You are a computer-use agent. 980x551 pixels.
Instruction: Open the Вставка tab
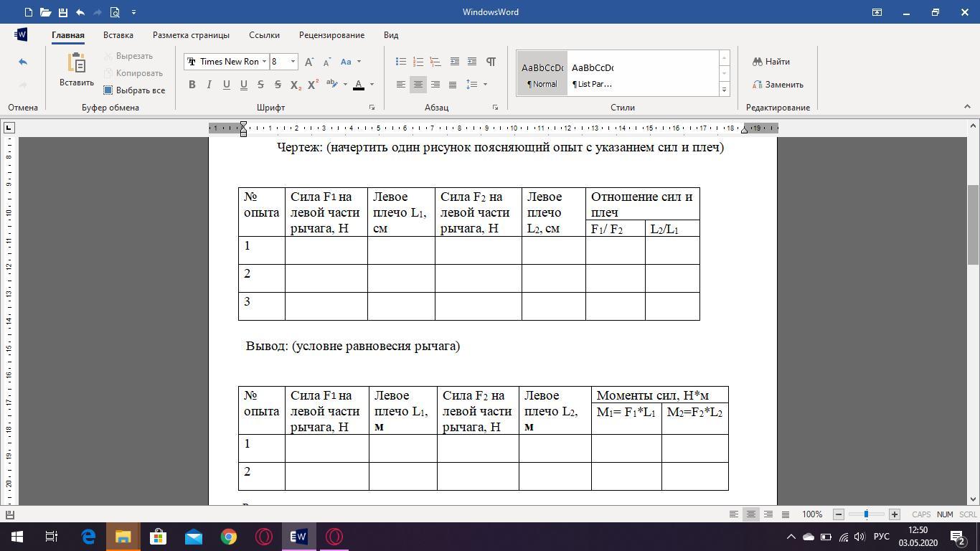(x=118, y=35)
